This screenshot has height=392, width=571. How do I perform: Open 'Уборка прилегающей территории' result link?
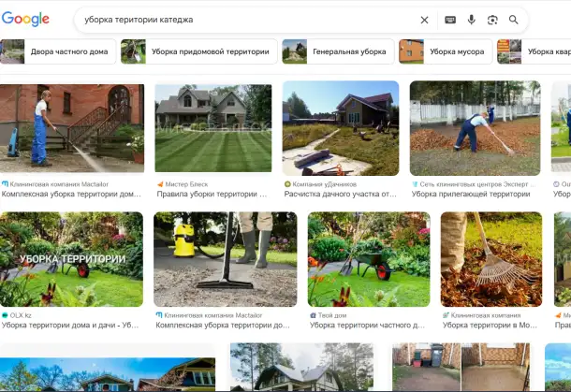[x=471, y=195]
